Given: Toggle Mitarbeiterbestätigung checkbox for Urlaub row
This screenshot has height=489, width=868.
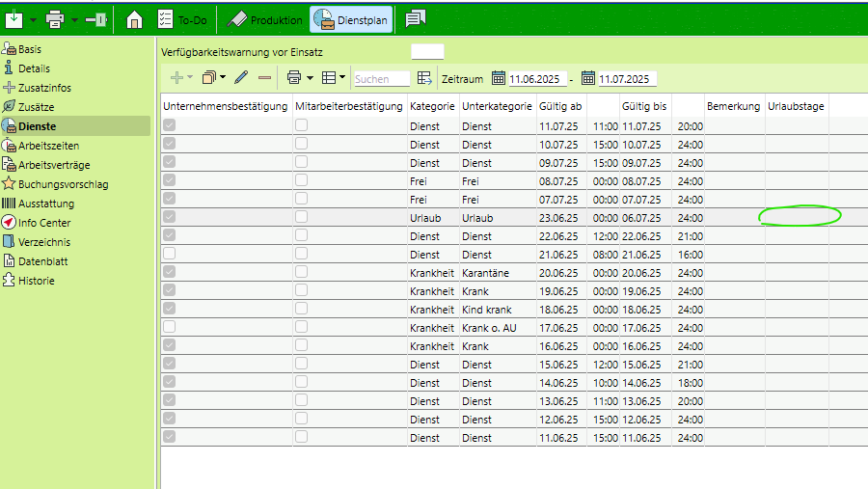Looking at the screenshot, I should [x=302, y=218].
